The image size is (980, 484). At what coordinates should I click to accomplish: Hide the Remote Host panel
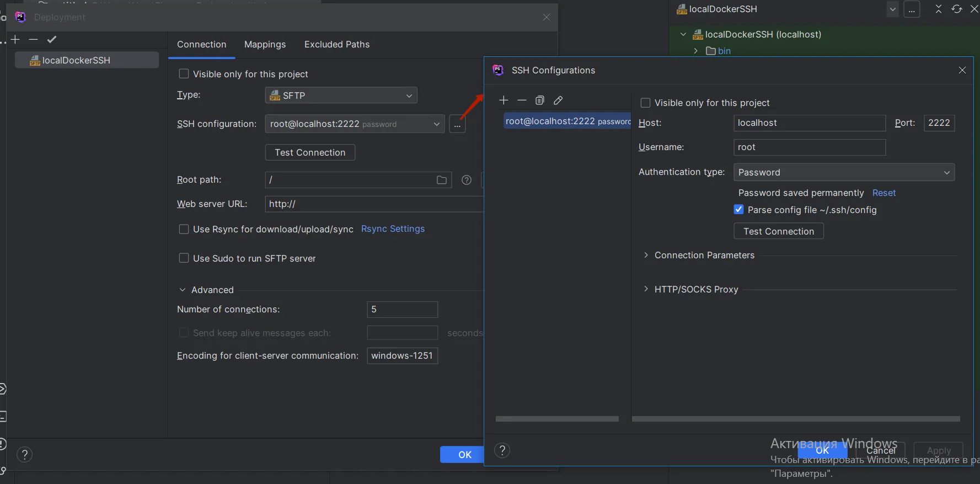coord(974,9)
